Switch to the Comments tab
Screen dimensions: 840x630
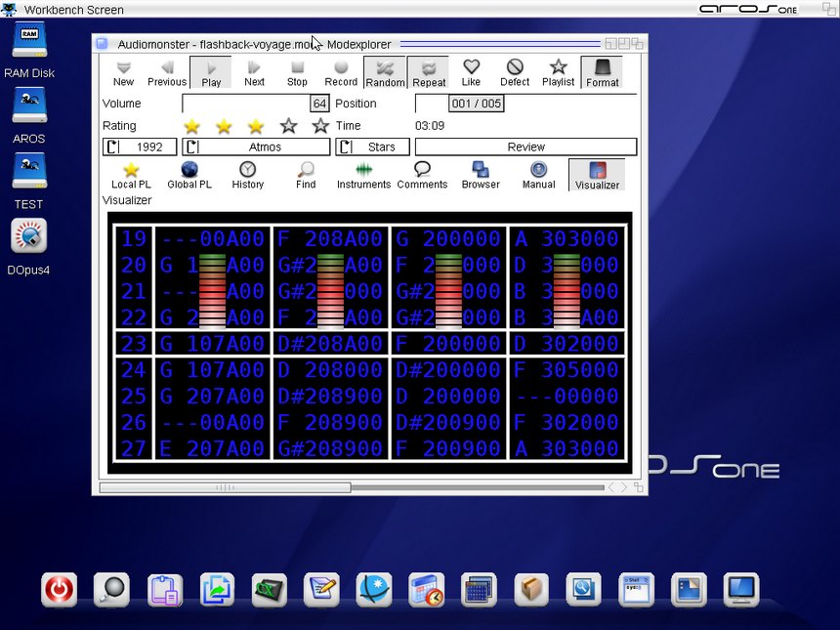422,175
